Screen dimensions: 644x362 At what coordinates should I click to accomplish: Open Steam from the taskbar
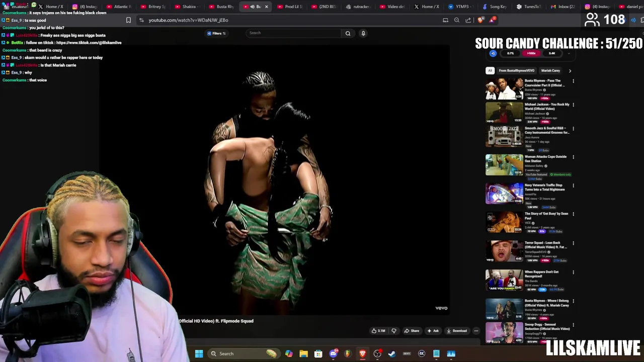pos(392,353)
